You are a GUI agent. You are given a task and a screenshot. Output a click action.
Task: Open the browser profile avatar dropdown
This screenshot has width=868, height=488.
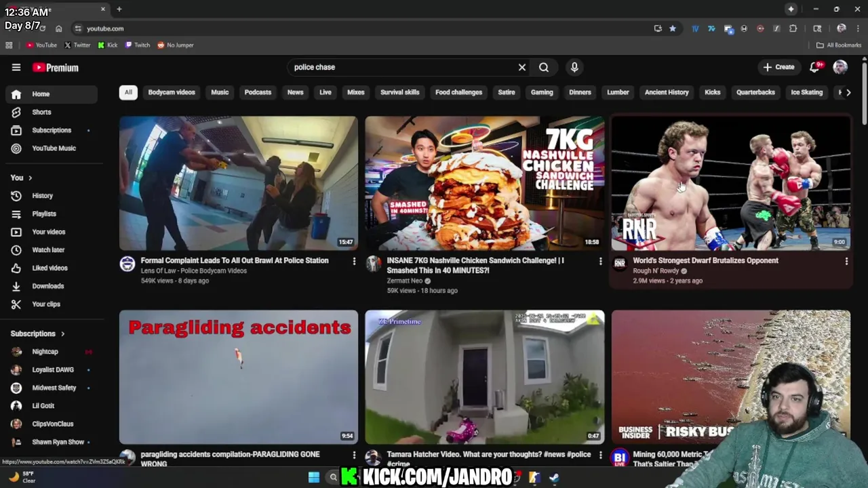(x=842, y=28)
